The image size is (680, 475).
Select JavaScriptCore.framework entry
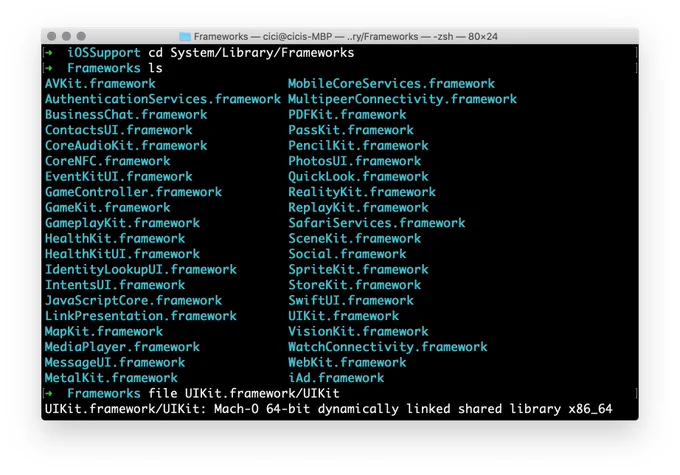[x=134, y=301]
